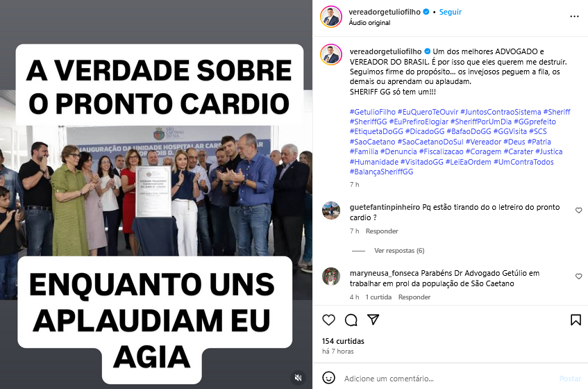Viewport: 588px width, 389px height.
Task: Open the #SheriffGG hashtag
Action: 368,122
